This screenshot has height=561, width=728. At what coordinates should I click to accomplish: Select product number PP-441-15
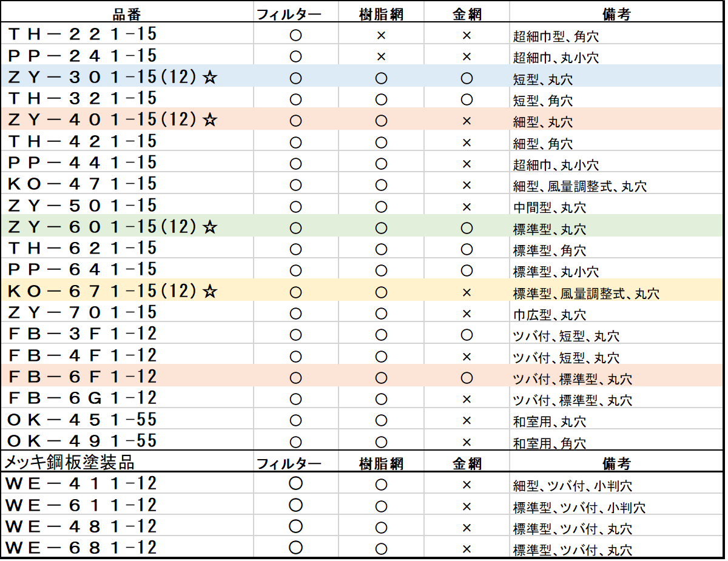(83, 163)
